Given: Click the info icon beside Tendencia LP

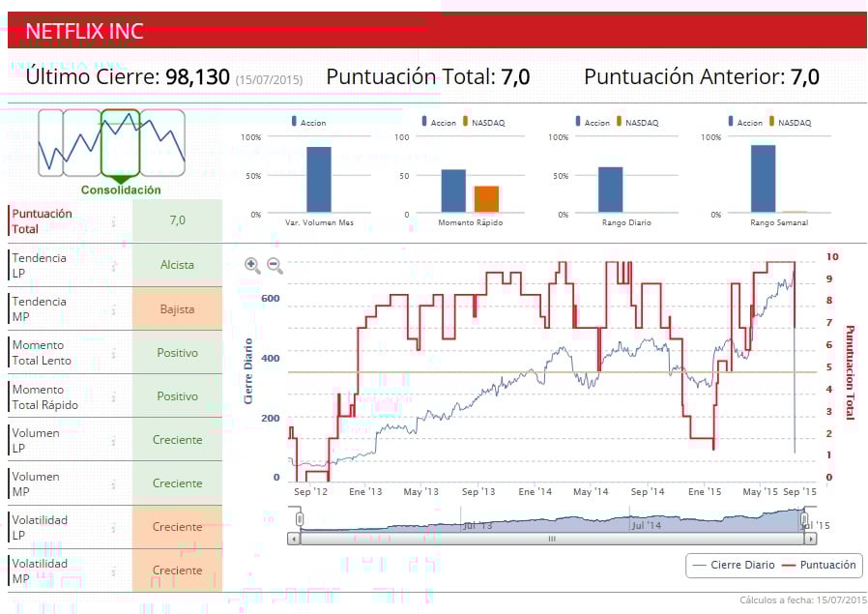Looking at the screenshot, I should [113, 266].
